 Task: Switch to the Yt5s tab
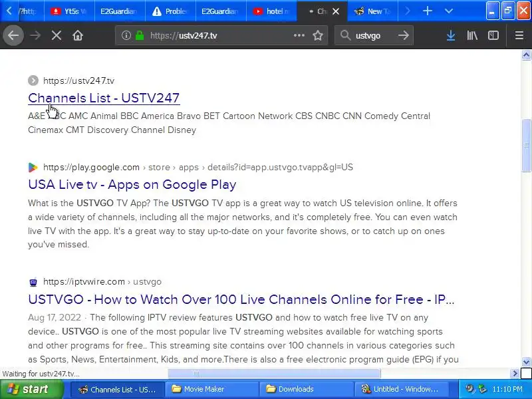(69, 11)
